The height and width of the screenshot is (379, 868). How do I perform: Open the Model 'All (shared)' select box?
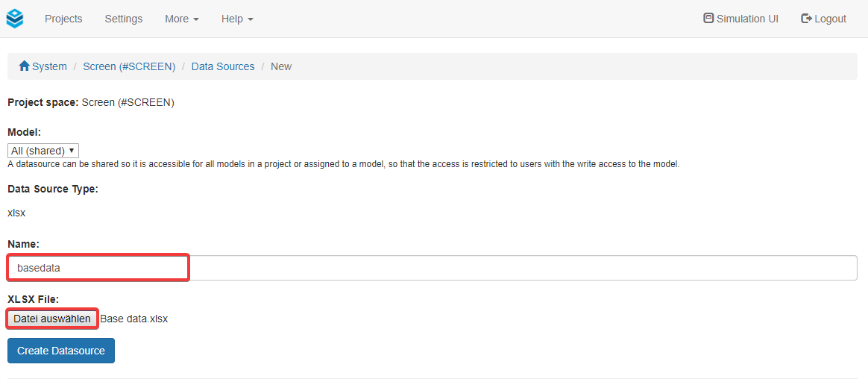43,151
